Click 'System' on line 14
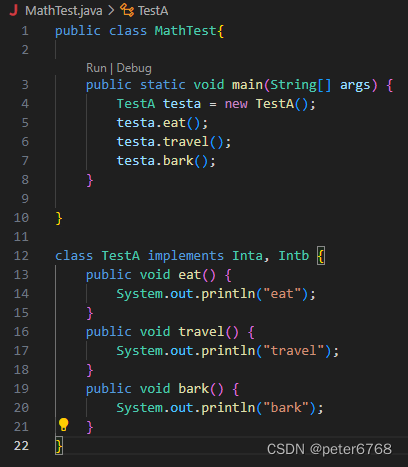408x467 pixels. point(140,294)
